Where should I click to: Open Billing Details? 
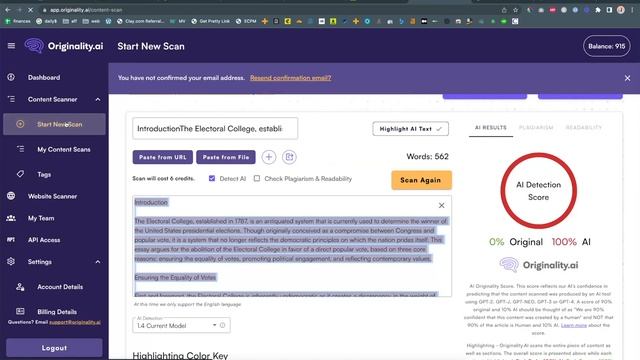click(x=57, y=312)
